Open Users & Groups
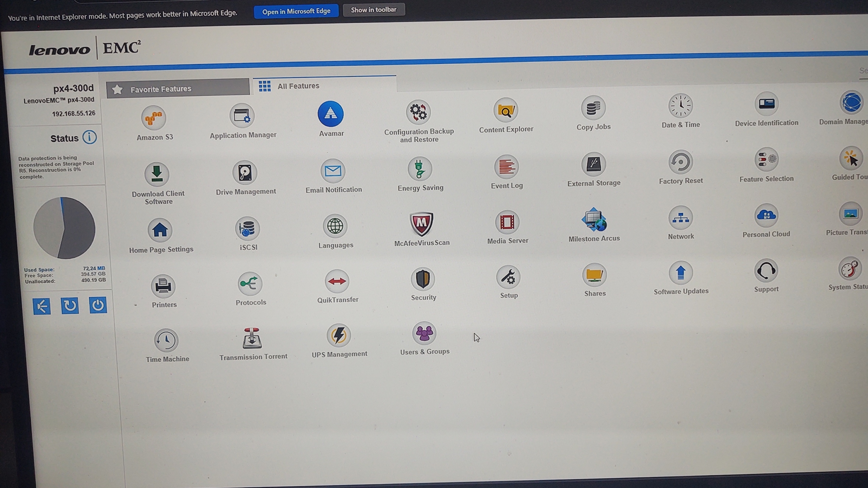Screen dimensions: 868x488 pyautogui.click(x=424, y=334)
